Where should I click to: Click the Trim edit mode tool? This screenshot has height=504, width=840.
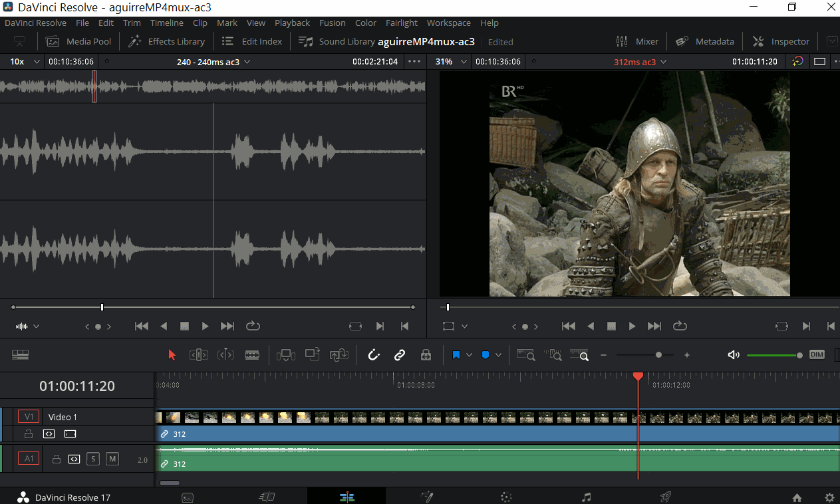(x=199, y=355)
